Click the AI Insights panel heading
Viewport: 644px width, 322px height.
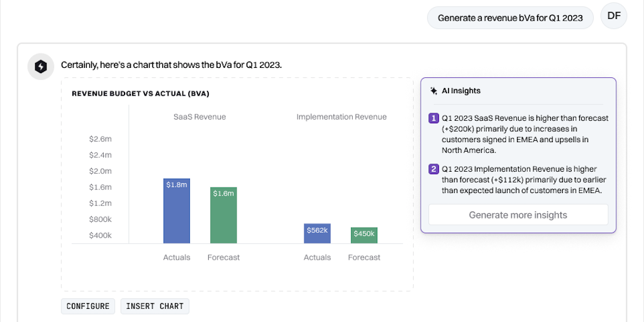(461, 91)
